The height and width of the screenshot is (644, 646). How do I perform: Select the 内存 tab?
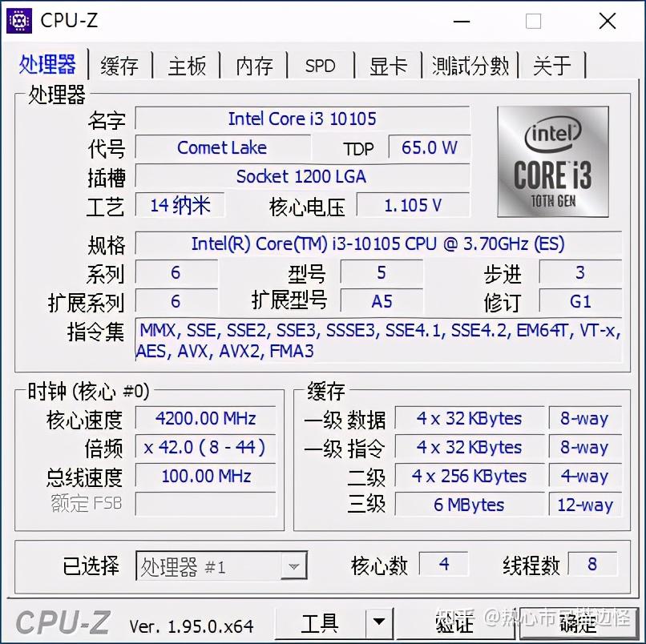pyautogui.click(x=253, y=66)
